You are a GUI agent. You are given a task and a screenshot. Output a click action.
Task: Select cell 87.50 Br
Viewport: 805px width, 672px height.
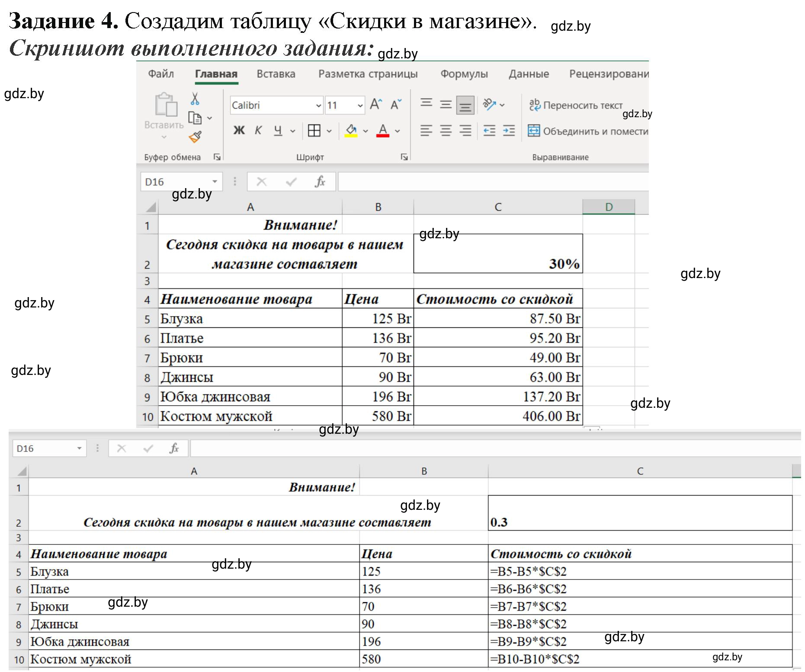(x=498, y=318)
